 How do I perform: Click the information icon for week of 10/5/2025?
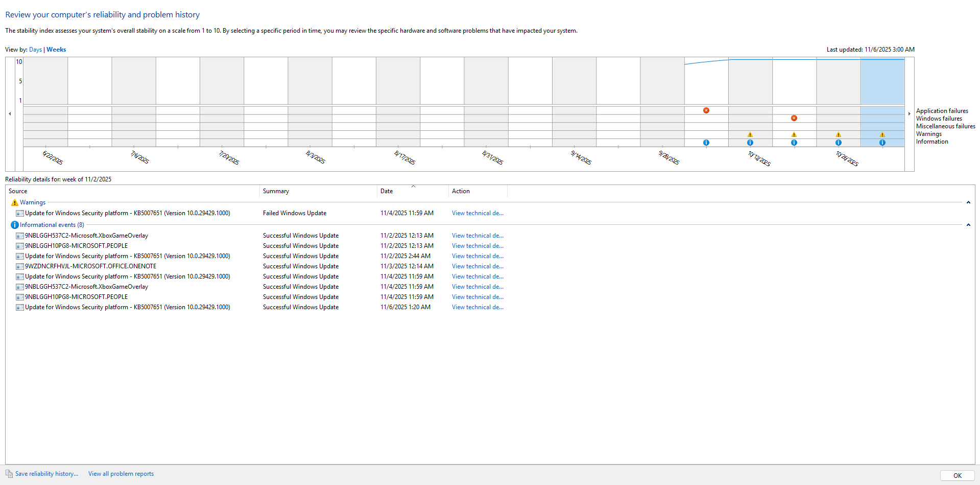[706, 143]
